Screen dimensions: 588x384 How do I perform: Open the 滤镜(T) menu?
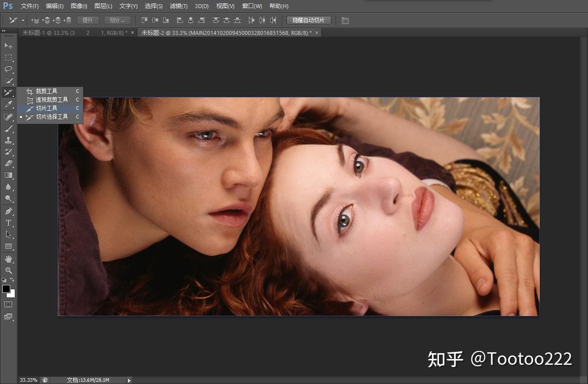pos(179,6)
